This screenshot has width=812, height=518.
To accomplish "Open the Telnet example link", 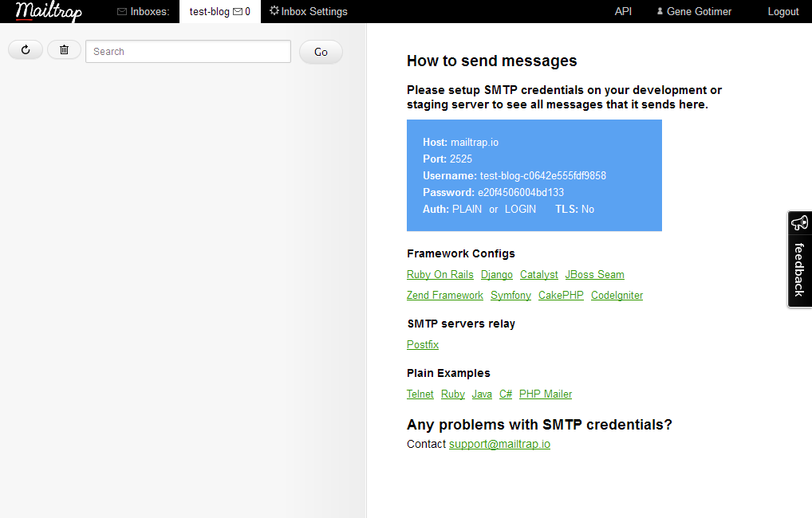I will tap(420, 394).
